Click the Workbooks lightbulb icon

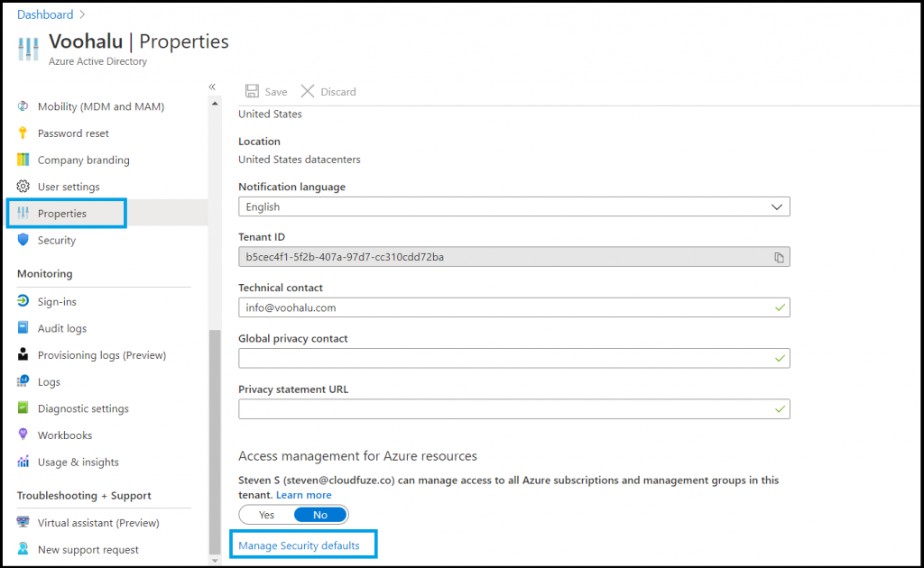(x=23, y=434)
